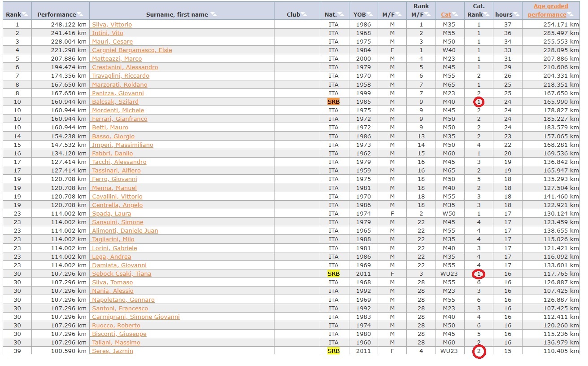Click the Seres, Jazmin name link
The width and height of the screenshot is (588, 366).
point(112,351)
